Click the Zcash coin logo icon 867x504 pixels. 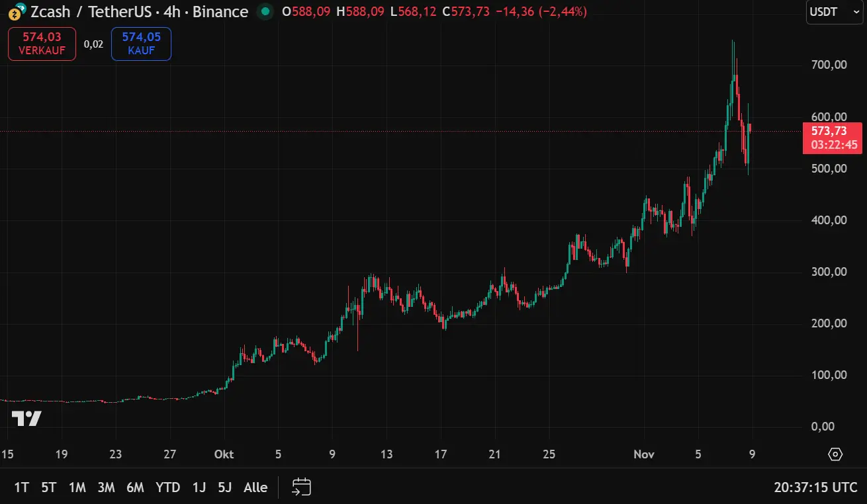[15, 12]
